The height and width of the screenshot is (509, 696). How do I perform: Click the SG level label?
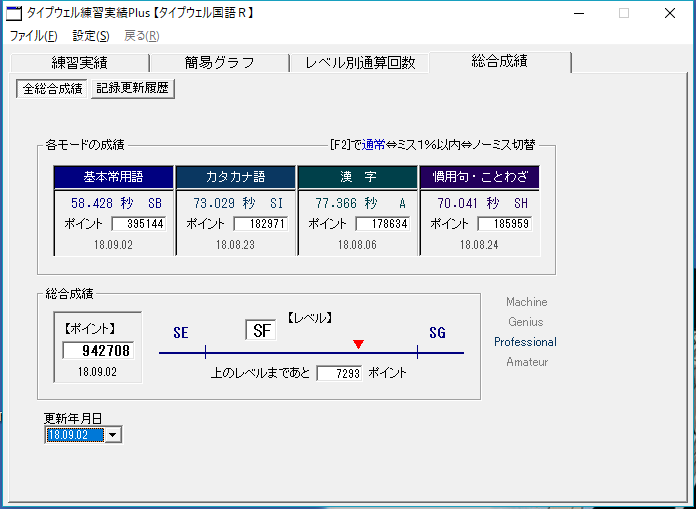(437, 333)
